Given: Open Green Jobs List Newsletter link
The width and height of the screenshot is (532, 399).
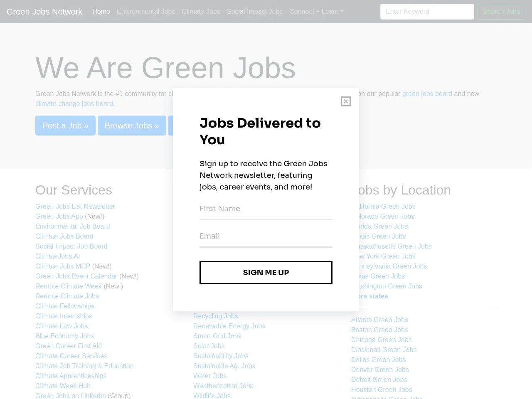Looking at the screenshot, I should click(x=75, y=206).
